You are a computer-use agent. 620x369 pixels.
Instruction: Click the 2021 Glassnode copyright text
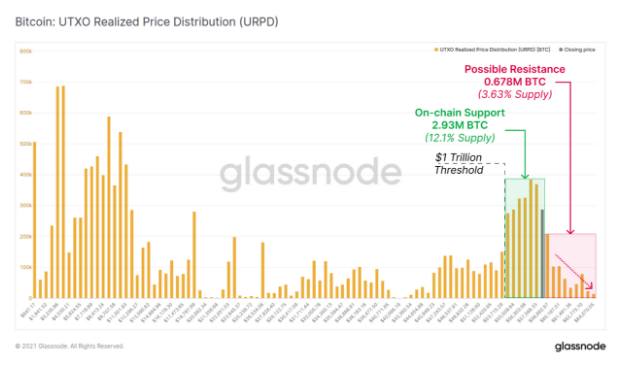(70, 346)
